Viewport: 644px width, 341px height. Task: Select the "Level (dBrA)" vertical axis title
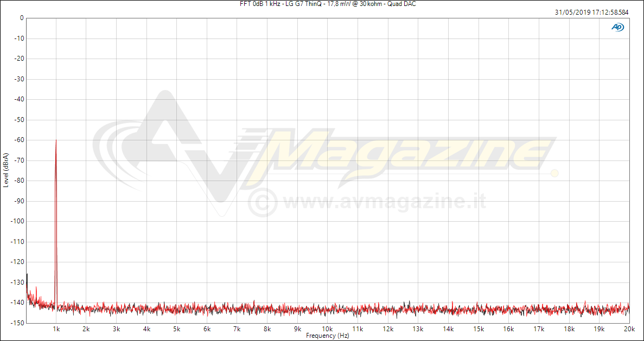6,170
